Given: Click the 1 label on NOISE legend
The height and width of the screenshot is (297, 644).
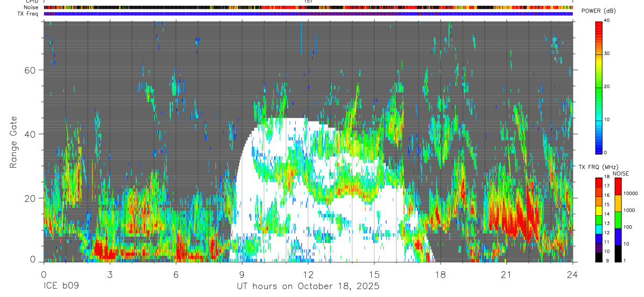Looking at the screenshot, I should point(625,260).
